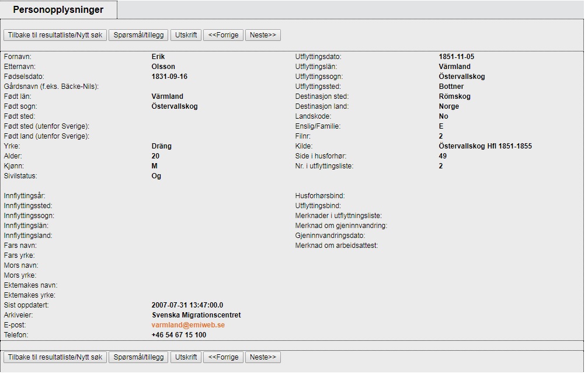Select emigration date '1851-11-05'

457,57
